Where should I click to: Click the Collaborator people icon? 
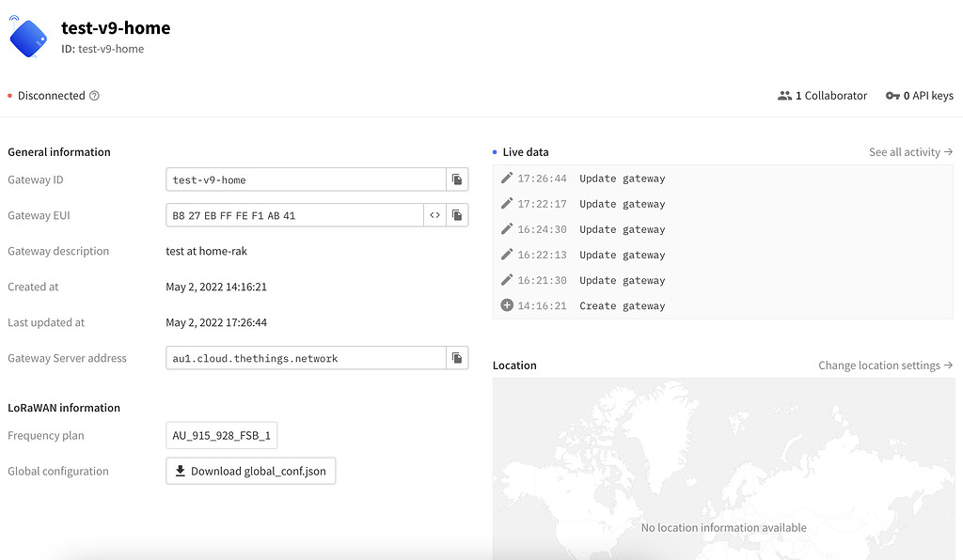click(784, 96)
